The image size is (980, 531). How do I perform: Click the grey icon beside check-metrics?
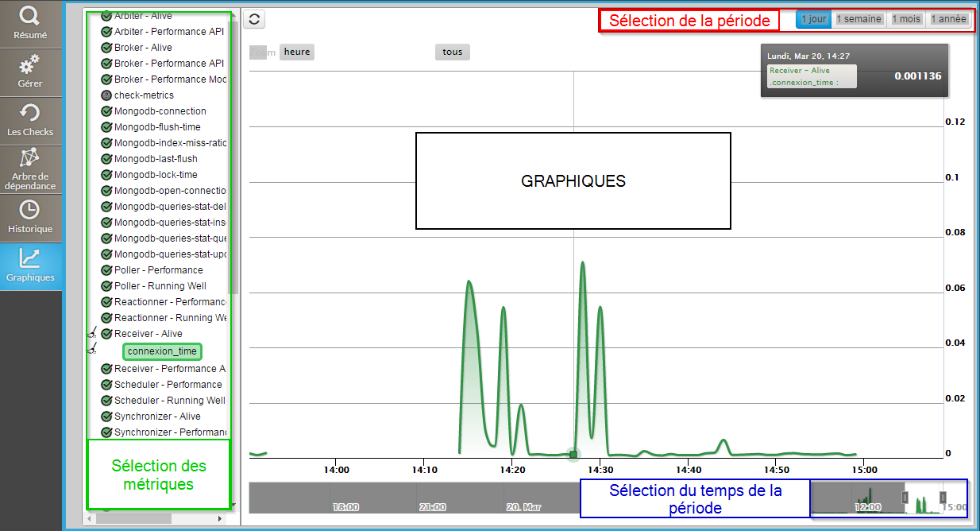(x=106, y=95)
